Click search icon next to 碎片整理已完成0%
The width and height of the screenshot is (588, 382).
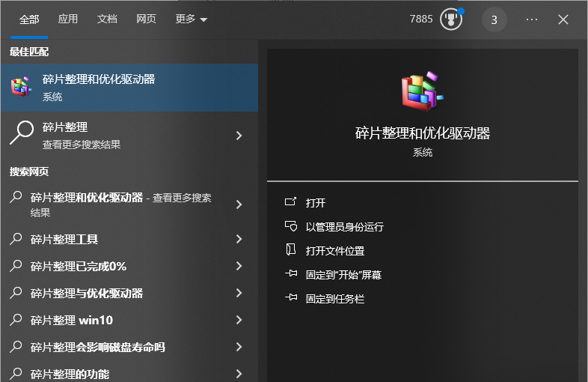(16, 266)
